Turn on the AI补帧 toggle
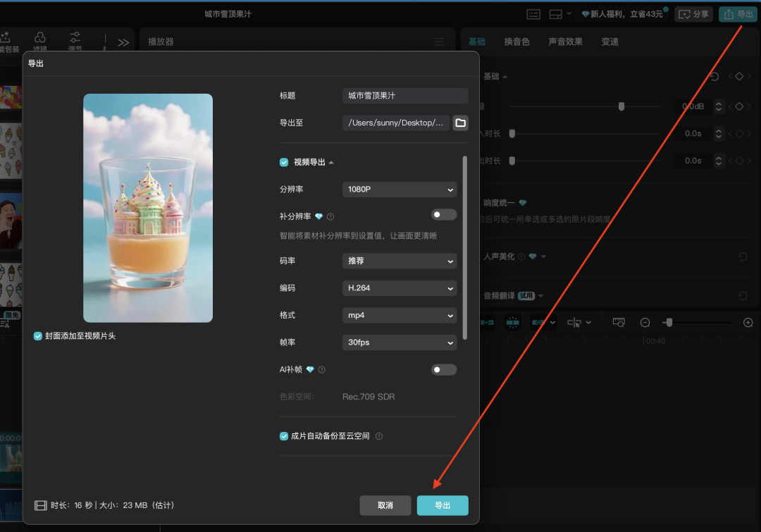This screenshot has height=532, width=761. point(444,369)
